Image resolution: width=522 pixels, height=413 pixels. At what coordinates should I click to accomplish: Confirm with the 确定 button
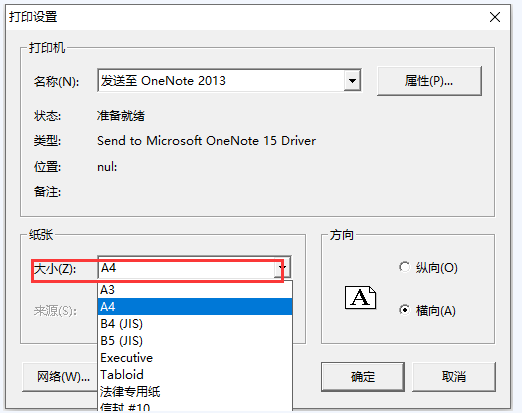(x=363, y=377)
